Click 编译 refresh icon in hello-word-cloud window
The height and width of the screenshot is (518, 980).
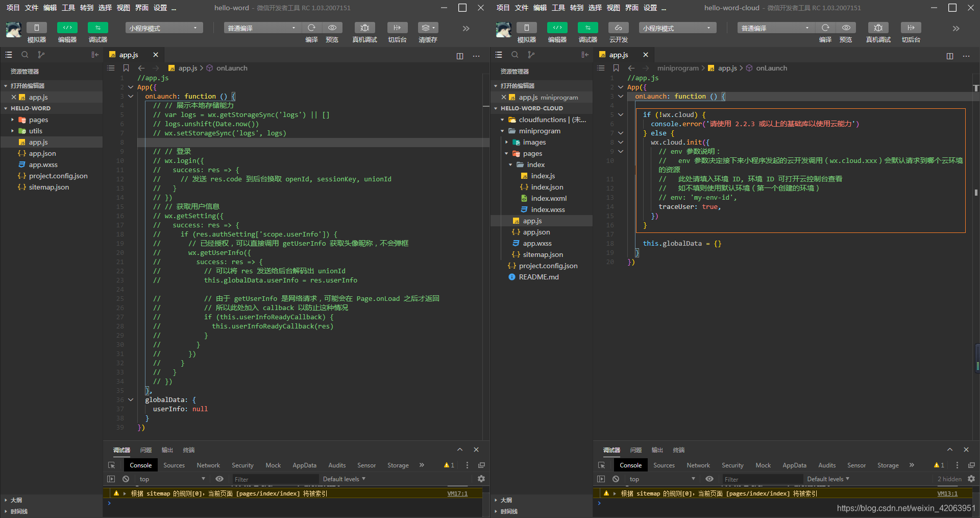coord(825,28)
